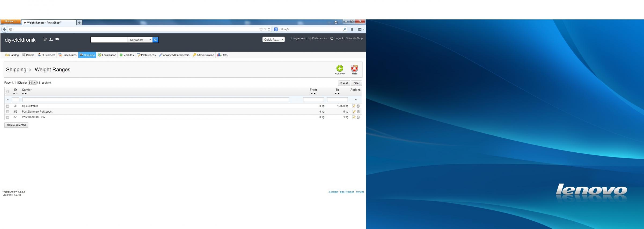
Task: Open the Forum footer link
Action: [x=360, y=192]
